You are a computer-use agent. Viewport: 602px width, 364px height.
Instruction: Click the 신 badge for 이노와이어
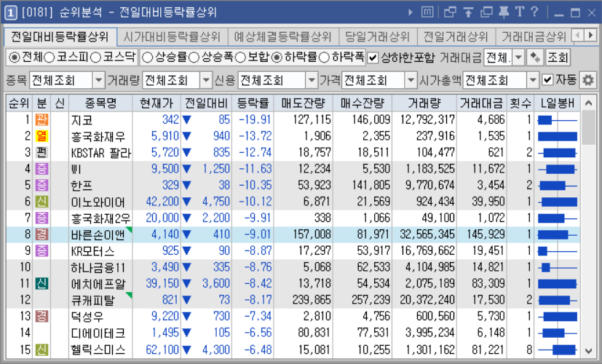coord(41,202)
